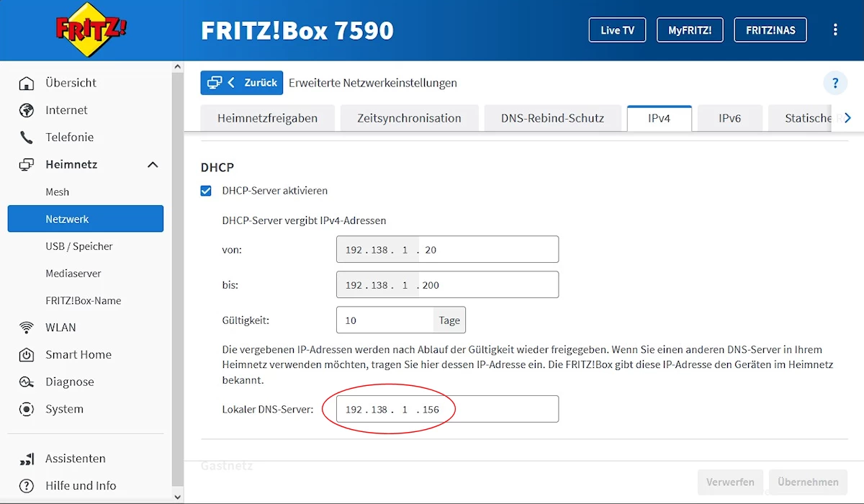Open Hilfe und Info

pos(81,486)
